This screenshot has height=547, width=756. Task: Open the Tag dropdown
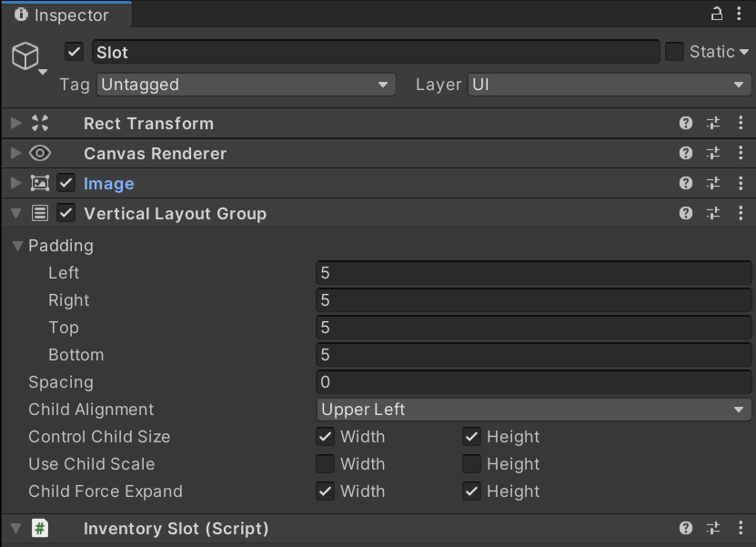pos(244,84)
